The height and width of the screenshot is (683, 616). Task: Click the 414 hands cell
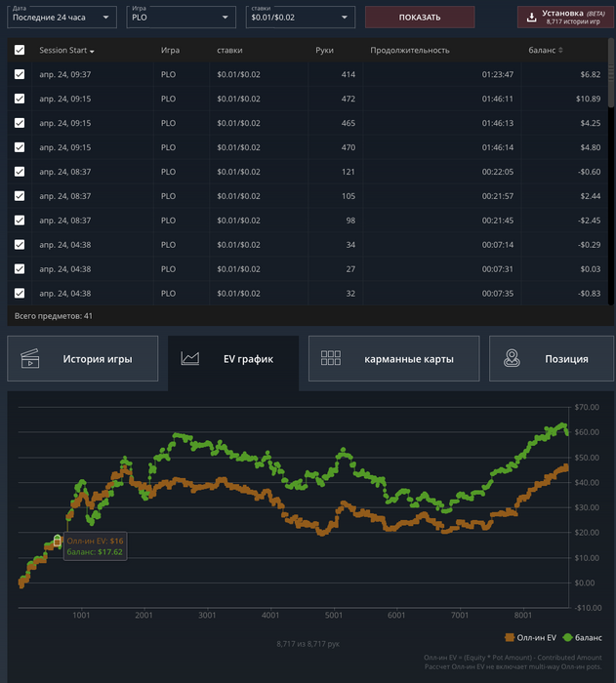click(x=348, y=74)
